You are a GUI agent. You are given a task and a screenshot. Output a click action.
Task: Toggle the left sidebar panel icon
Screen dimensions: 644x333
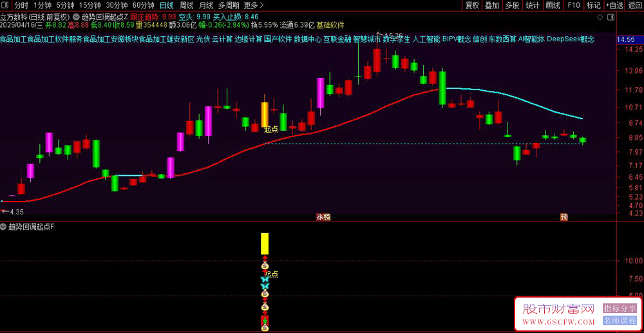coord(5,5)
